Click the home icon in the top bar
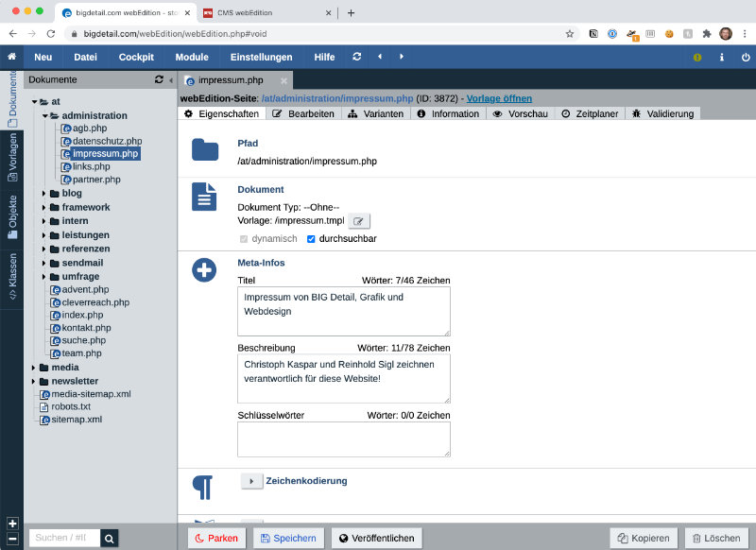756x550 pixels. coord(11,57)
